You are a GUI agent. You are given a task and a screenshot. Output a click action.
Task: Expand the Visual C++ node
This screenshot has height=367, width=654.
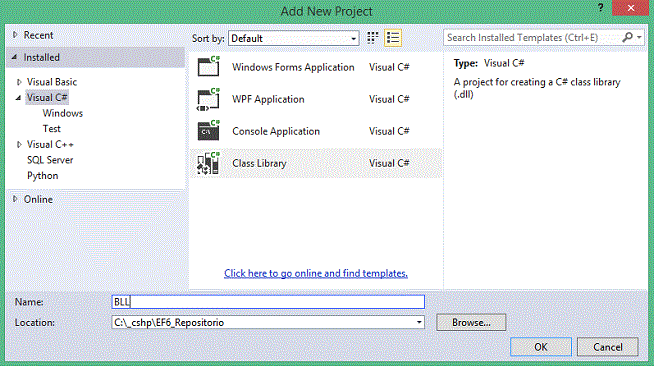(19, 144)
